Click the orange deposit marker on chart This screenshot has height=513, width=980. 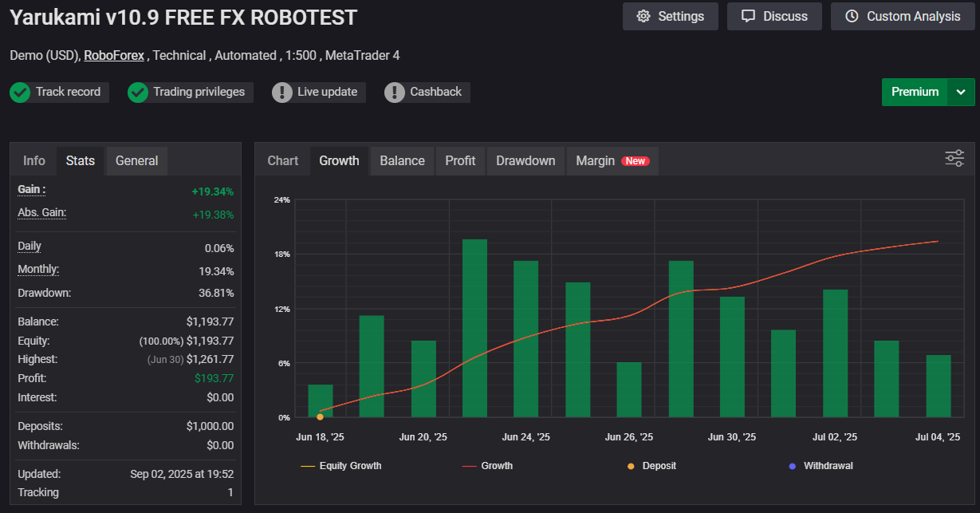coord(320,416)
